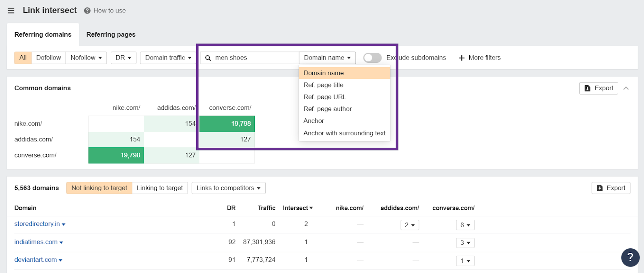Switch to Referring domains tab

coord(43,35)
